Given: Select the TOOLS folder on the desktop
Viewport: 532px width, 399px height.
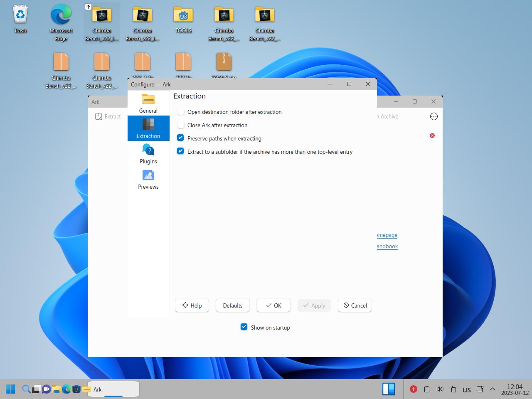Looking at the screenshot, I should [183, 19].
